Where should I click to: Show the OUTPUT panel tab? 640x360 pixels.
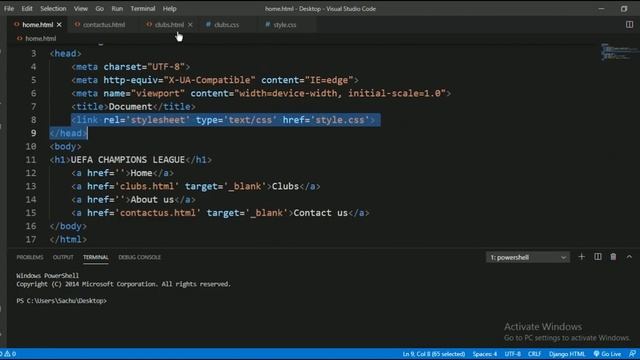63,257
